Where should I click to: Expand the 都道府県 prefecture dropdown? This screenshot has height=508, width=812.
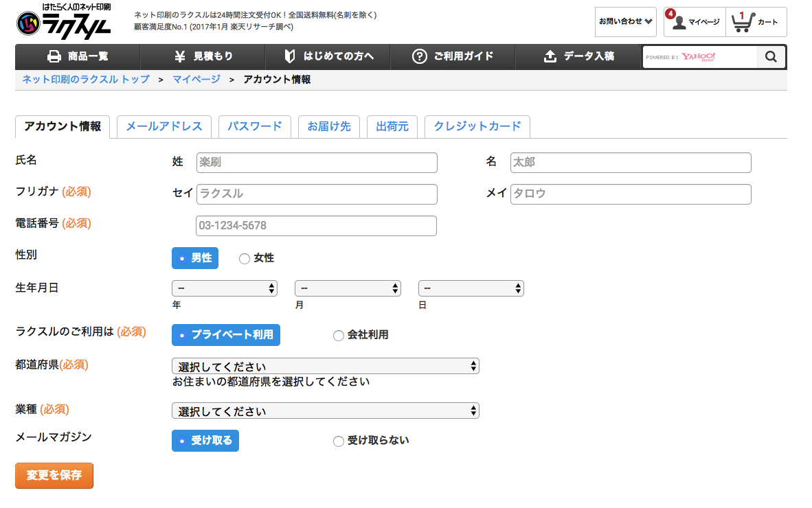pos(325,366)
